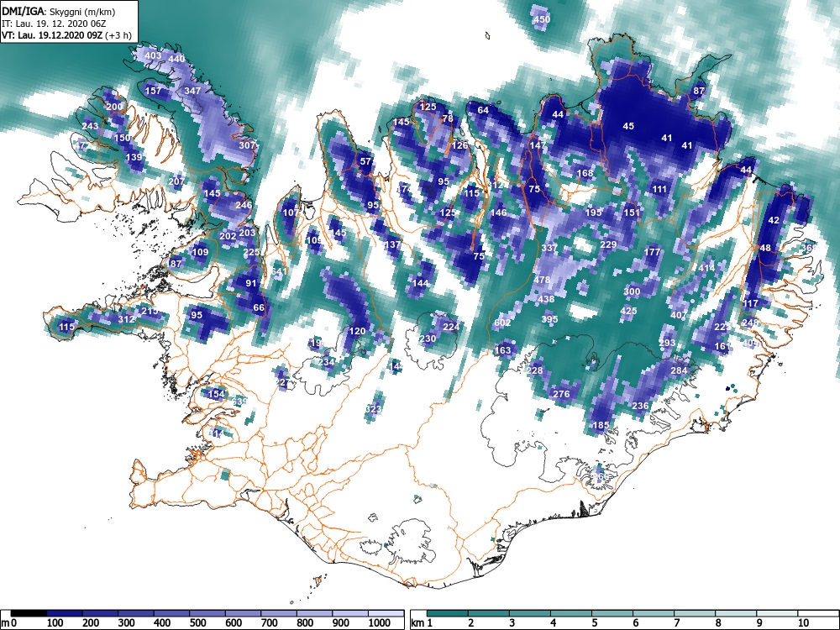Select the 64 value label

click(483, 110)
